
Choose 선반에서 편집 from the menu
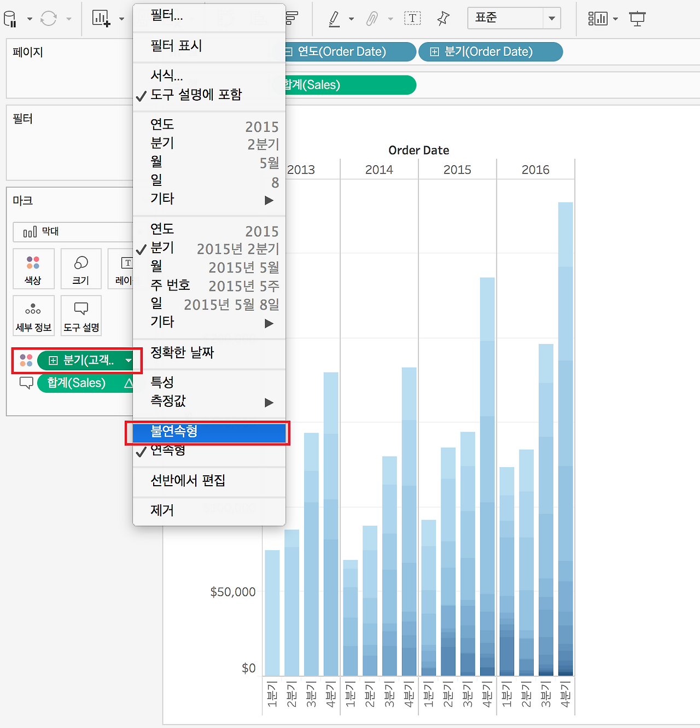tap(209, 481)
